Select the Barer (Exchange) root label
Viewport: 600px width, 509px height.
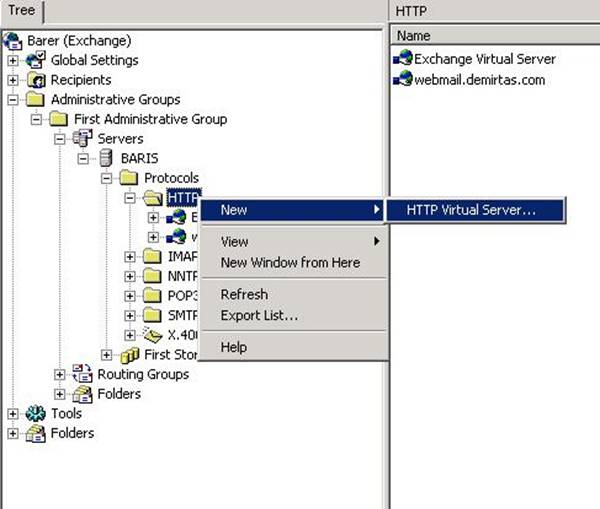pyautogui.click(x=79, y=41)
